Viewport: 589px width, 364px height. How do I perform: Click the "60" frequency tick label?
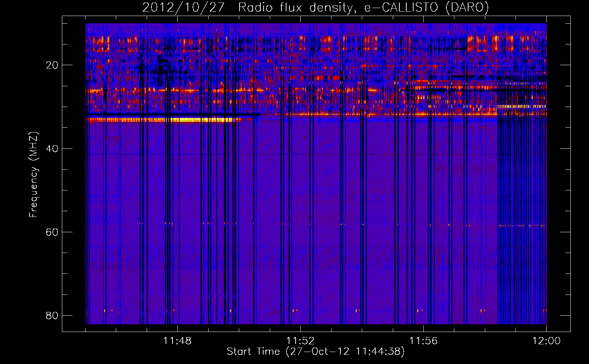coord(52,232)
